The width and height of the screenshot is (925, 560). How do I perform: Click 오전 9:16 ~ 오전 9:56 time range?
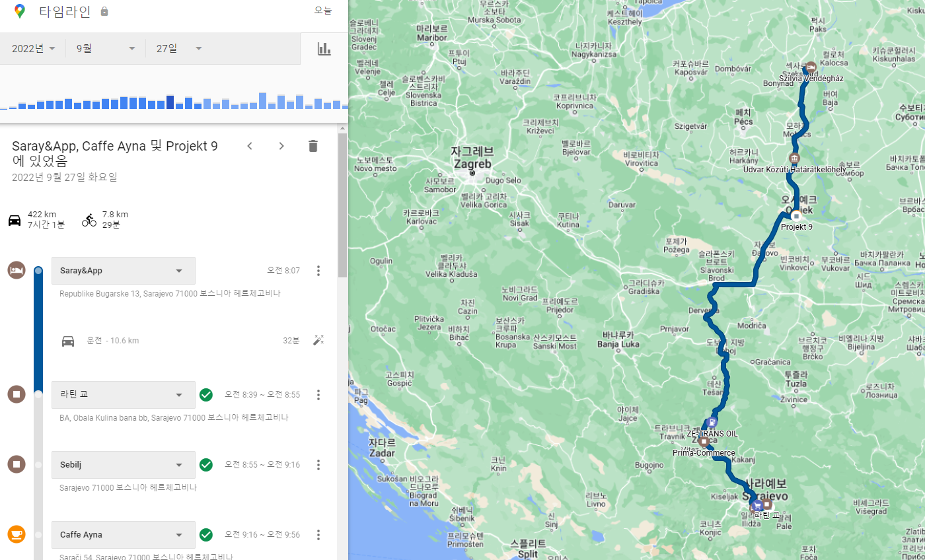point(262,535)
